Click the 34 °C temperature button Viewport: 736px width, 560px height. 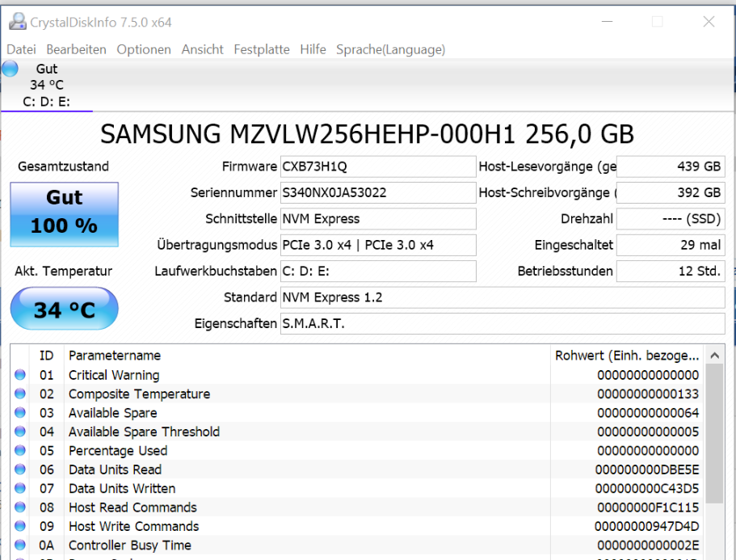[65, 309]
